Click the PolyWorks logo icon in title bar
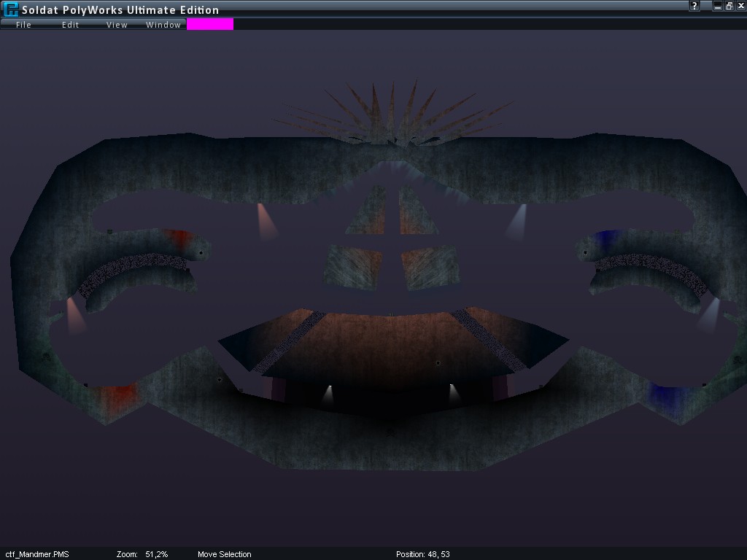Image resolution: width=747 pixels, height=560 pixels. (x=10, y=9)
